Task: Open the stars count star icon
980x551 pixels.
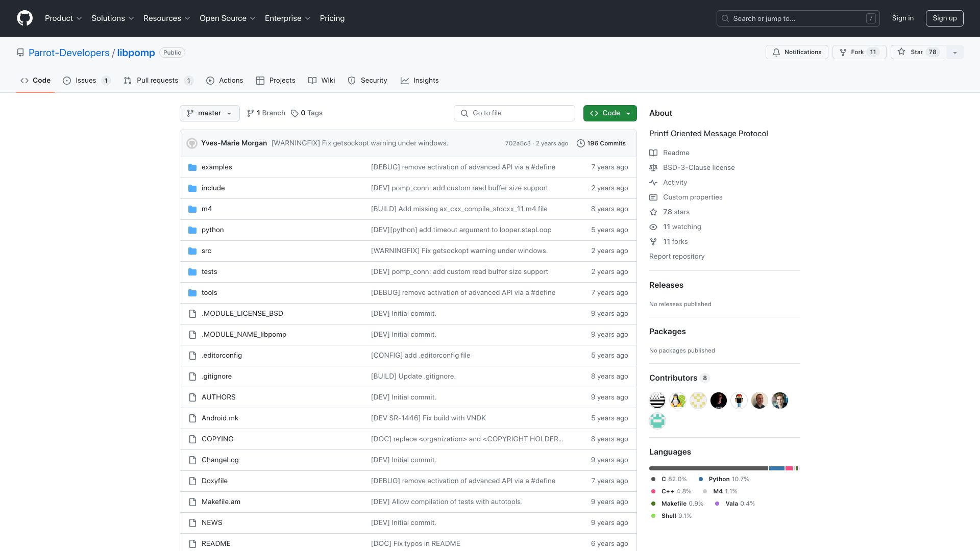Action: tap(653, 212)
